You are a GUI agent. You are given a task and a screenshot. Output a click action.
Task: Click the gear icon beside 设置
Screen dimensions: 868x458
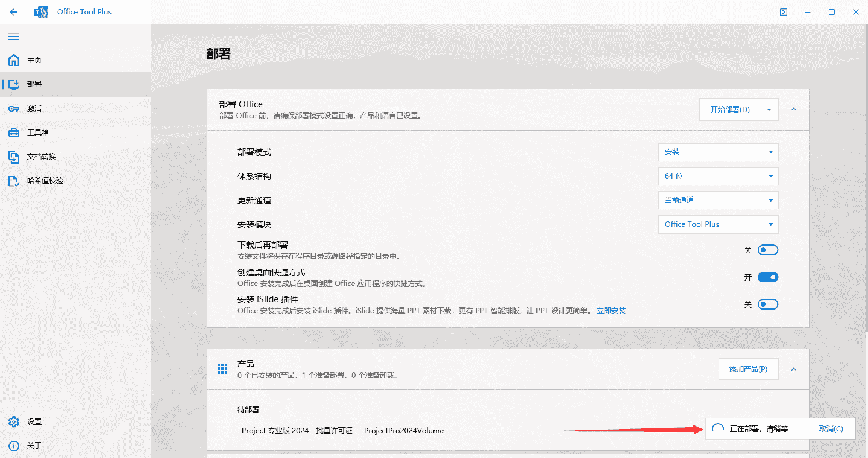coord(14,422)
